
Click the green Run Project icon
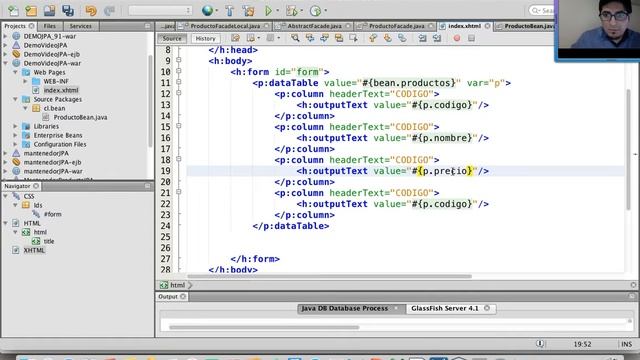coord(268,11)
